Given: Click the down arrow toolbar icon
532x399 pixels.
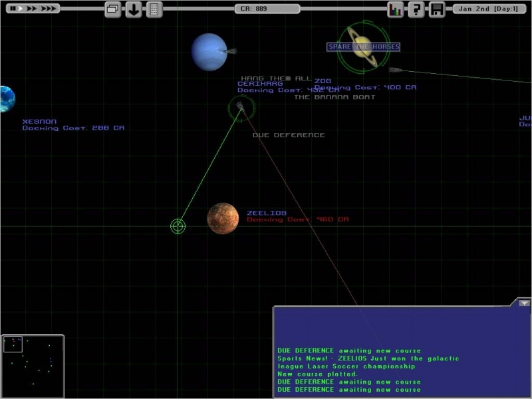Looking at the screenshot, I should coord(134,9).
